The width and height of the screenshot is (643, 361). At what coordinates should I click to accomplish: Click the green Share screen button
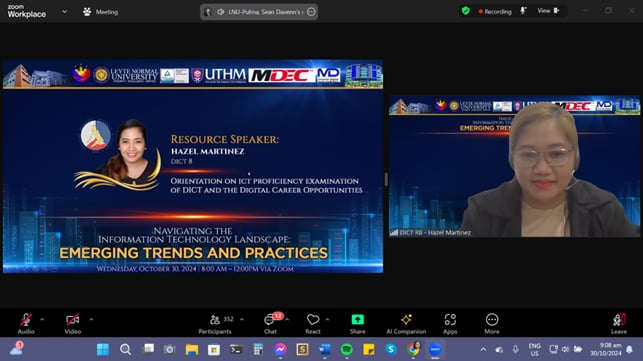coord(358,323)
